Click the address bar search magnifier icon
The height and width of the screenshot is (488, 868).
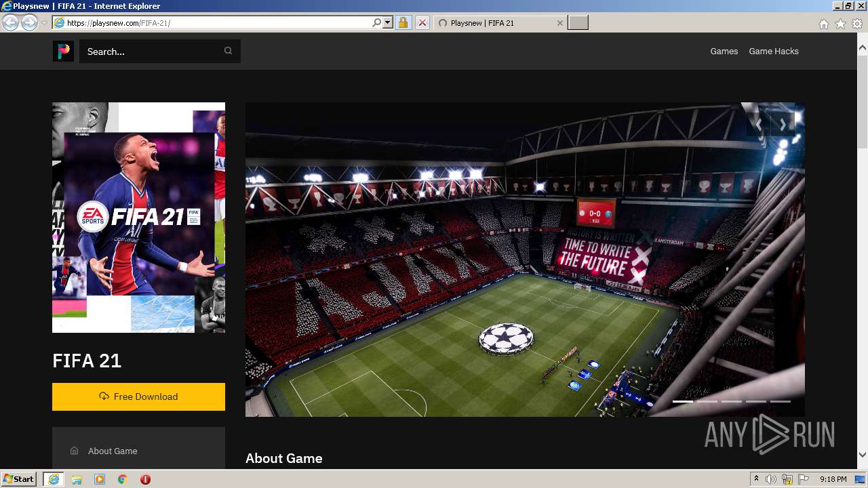click(x=377, y=23)
